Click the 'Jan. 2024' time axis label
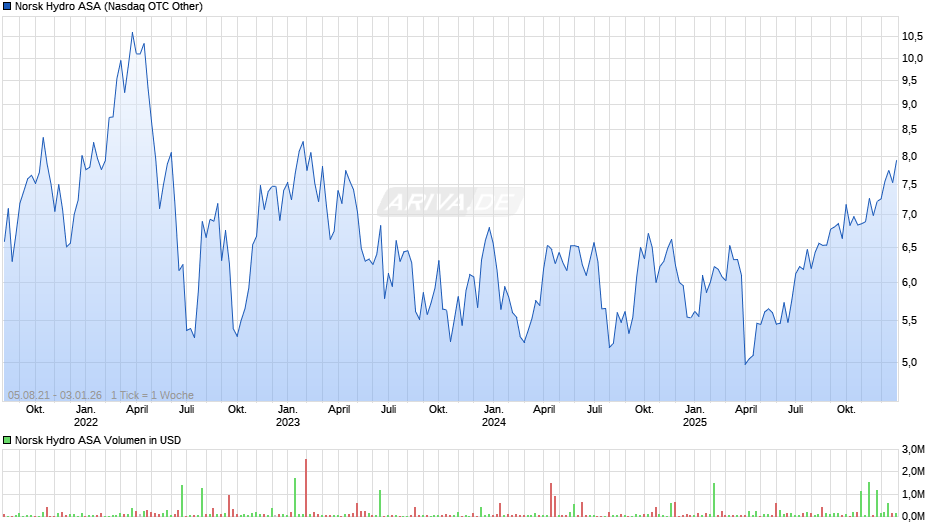Screen dimensions: 940x526 click(x=494, y=416)
